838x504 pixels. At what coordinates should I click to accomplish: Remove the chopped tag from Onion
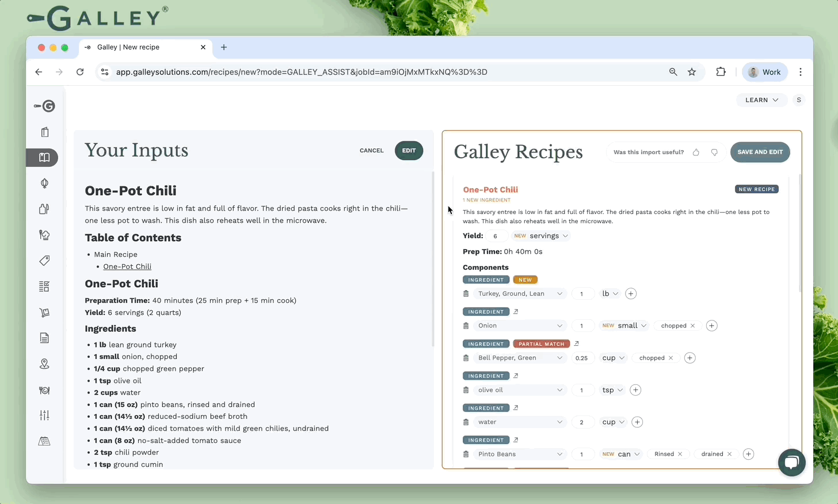tap(692, 326)
